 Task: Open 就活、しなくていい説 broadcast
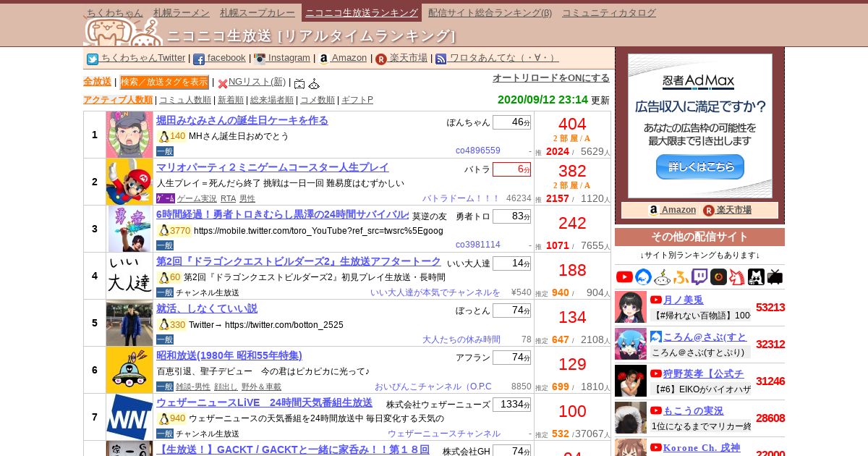click(x=207, y=308)
